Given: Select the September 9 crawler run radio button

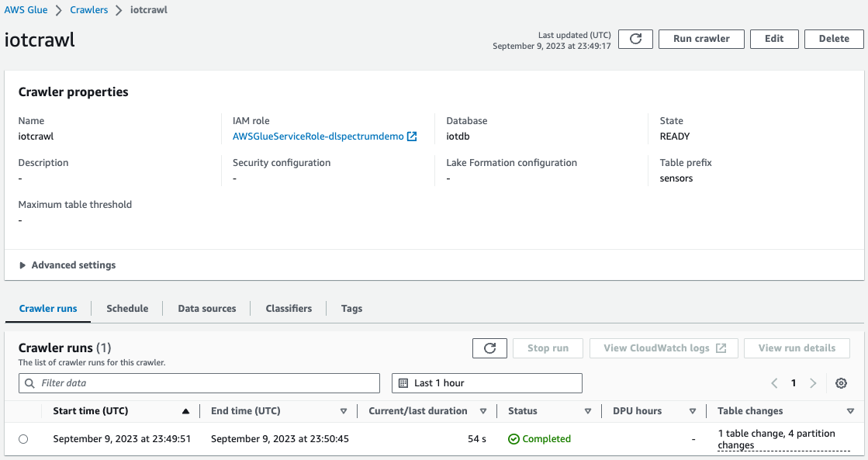Looking at the screenshot, I should pyautogui.click(x=23, y=439).
